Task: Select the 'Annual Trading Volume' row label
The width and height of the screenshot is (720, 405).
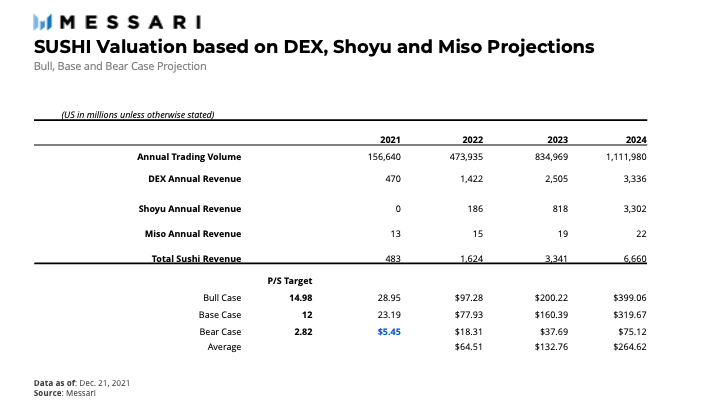Action: 189,157
